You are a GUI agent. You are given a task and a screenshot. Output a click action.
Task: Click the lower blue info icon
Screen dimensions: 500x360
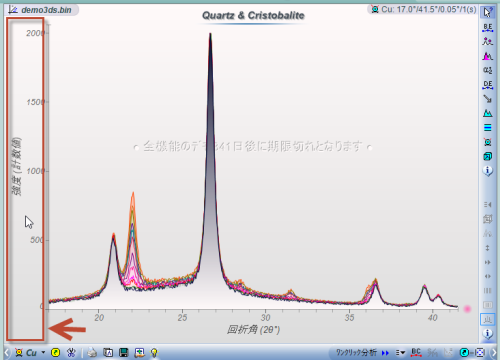(x=488, y=334)
